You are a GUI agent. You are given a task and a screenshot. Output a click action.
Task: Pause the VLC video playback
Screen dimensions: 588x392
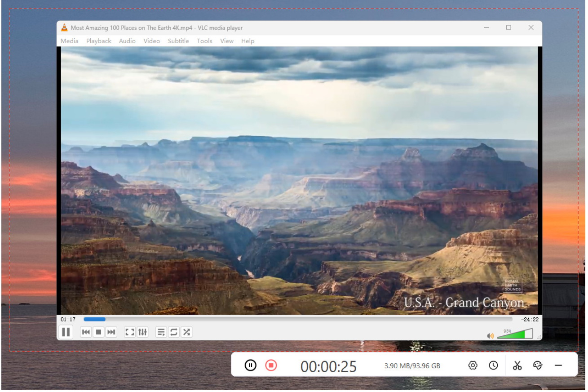[66, 332]
